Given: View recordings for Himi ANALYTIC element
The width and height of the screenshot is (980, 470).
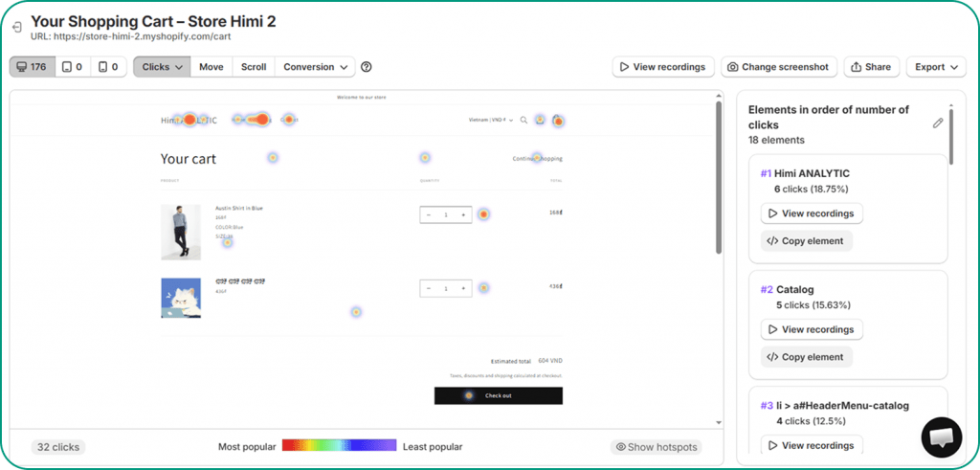Looking at the screenshot, I should click(x=812, y=213).
